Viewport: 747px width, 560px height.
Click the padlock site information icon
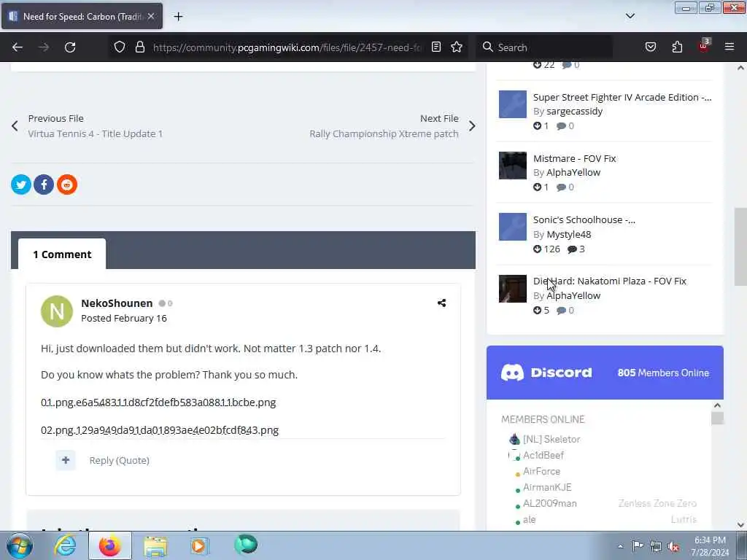[139, 47]
